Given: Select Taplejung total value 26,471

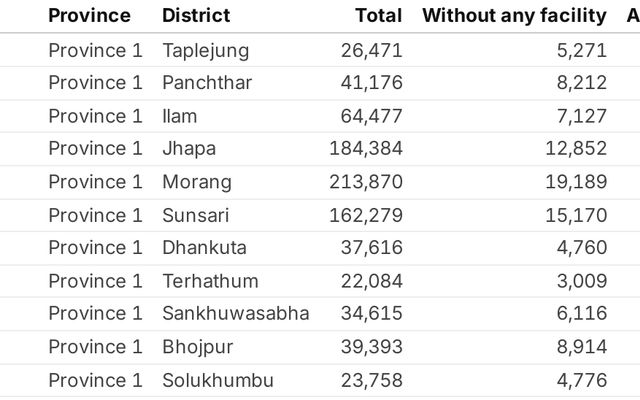Looking at the screenshot, I should coord(371,50).
